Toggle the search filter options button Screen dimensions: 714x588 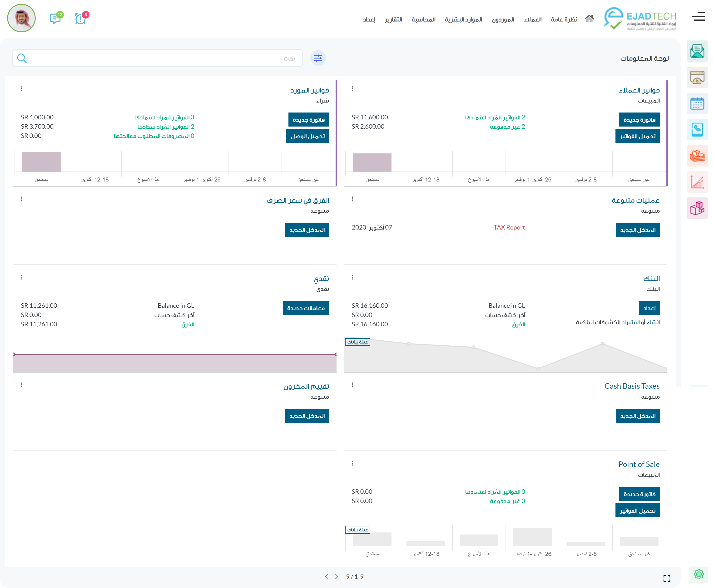pos(318,58)
